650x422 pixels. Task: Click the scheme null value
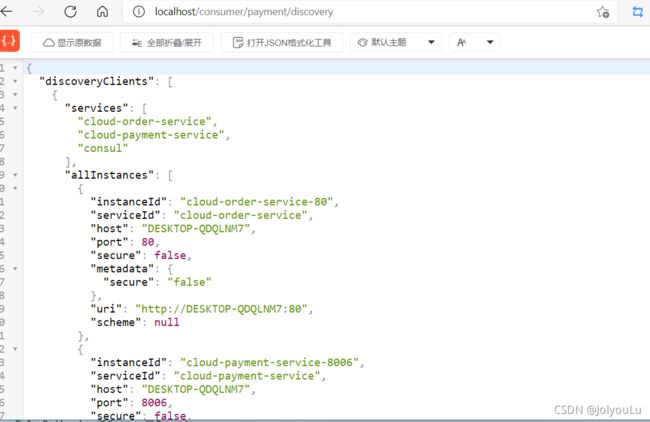click(x=167, y=322)
